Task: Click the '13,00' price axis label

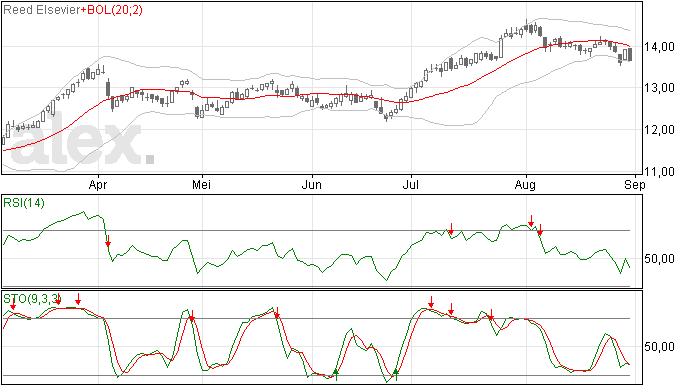Action: [x=659, y=88]
